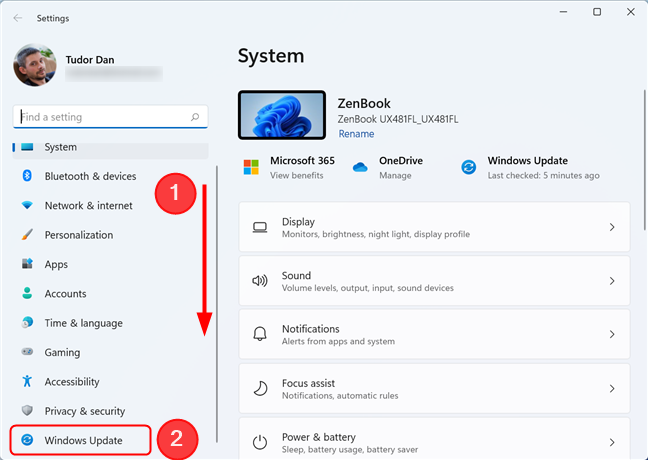Click the Microsoft 365 logo icon
Viewport: 648px width, 460px height.
(x=251, y=167)
